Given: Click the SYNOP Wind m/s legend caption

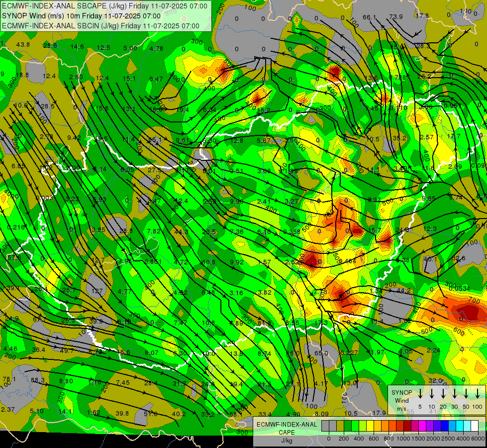Looking at the screenshot, I should point(401,400).
